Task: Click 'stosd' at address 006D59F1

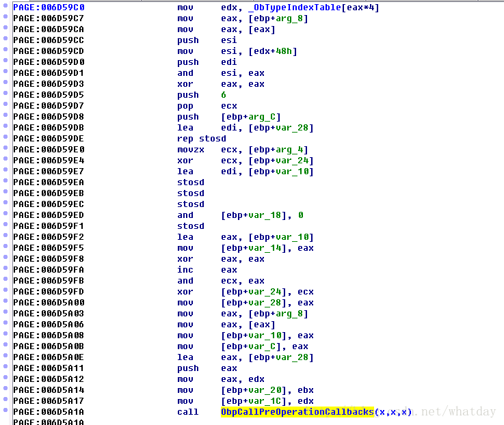Action: pyautogui.click(x=191, y=226)
